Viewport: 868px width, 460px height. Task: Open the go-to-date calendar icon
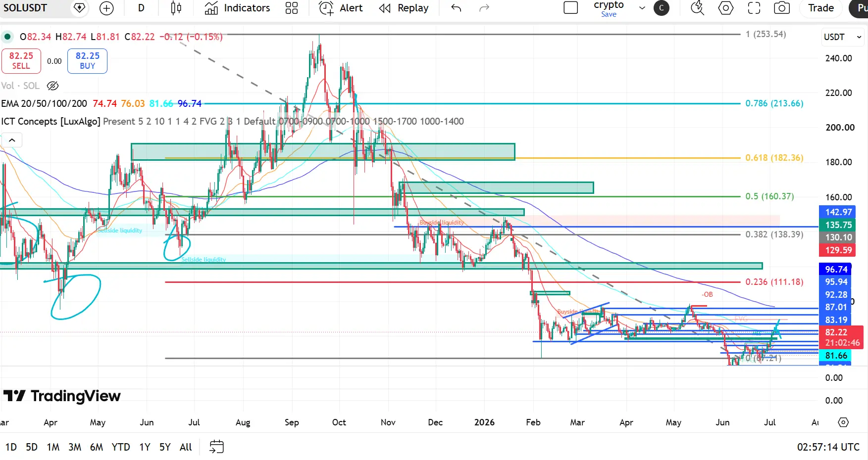point(216,447)
